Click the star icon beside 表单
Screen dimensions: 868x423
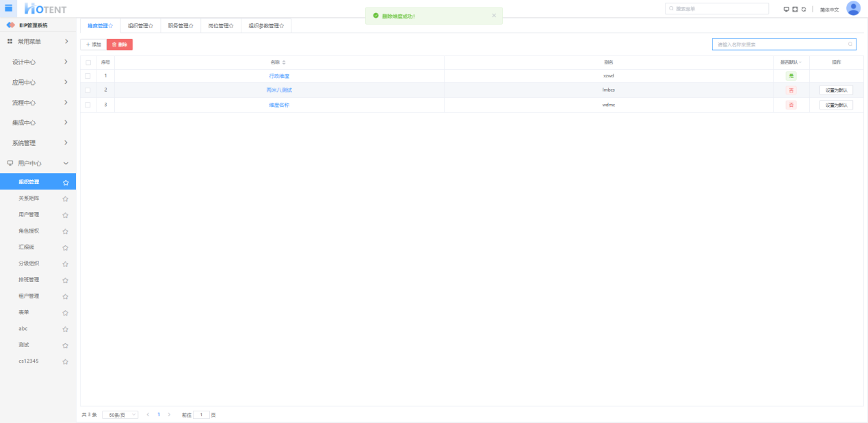pos(66,313)
